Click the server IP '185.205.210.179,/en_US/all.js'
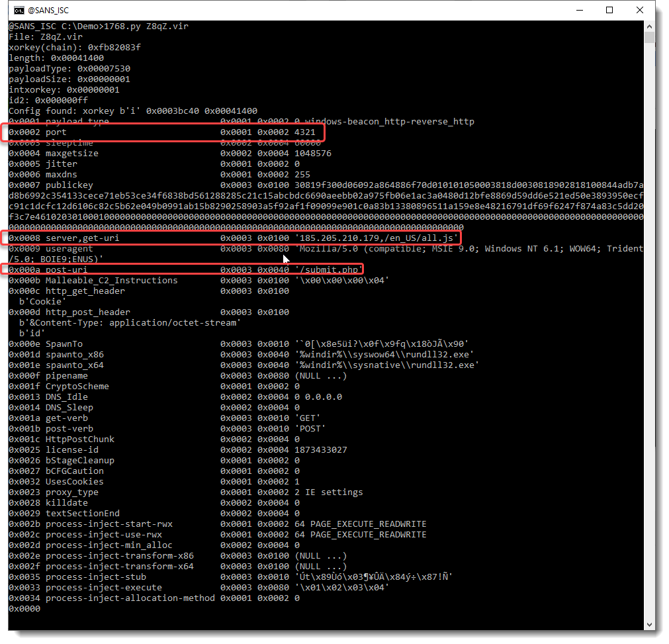The width and height of the screenshot is (669, 644). tap(377, 238)
